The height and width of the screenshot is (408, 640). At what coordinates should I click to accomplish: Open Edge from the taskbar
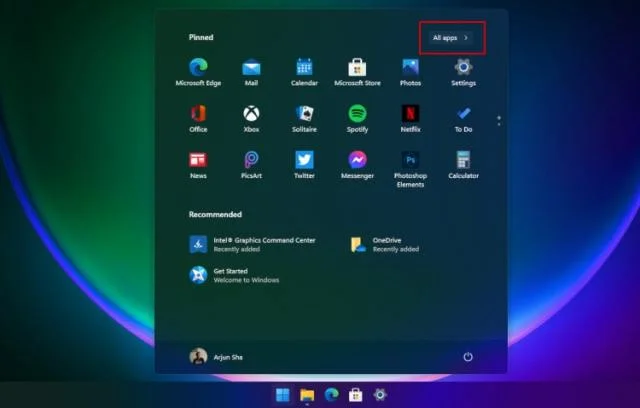(331, 395)
